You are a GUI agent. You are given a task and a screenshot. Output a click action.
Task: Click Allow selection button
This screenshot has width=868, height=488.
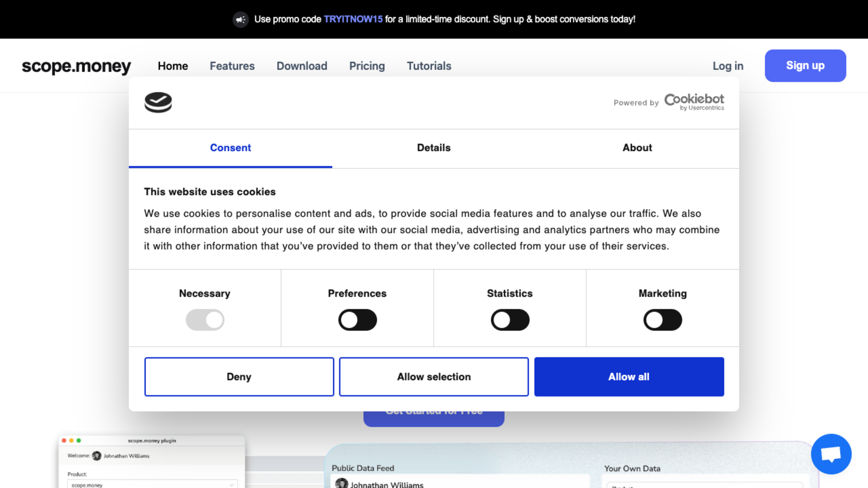coord(434,377)
